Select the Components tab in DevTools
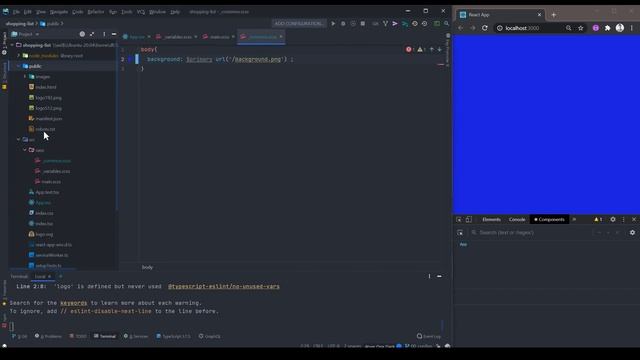Image resolution: width=640 pixels, height=360 pixels. (549, 220)
